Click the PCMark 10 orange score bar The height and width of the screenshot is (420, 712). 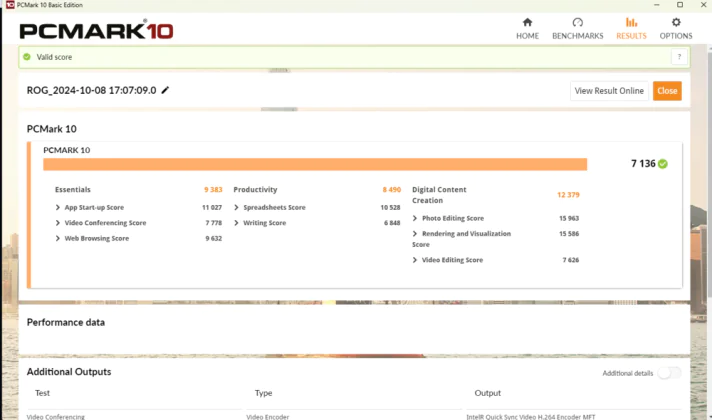[315, 164]
